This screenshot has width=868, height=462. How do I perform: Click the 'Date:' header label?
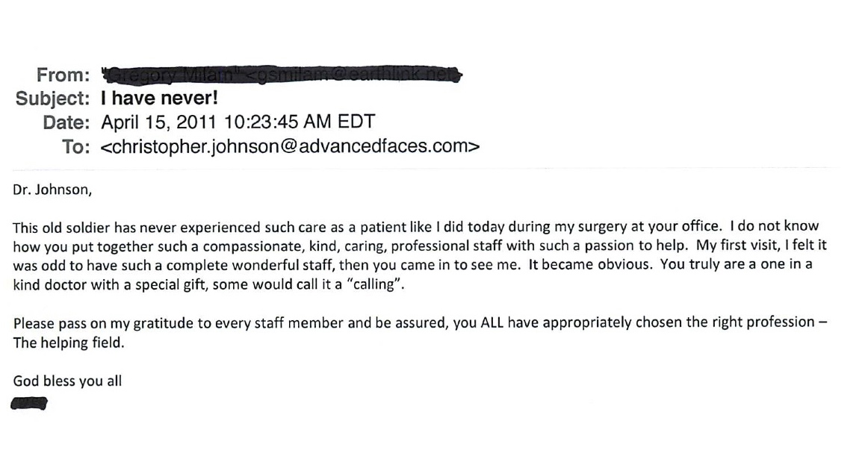click(x=66, y=122)
